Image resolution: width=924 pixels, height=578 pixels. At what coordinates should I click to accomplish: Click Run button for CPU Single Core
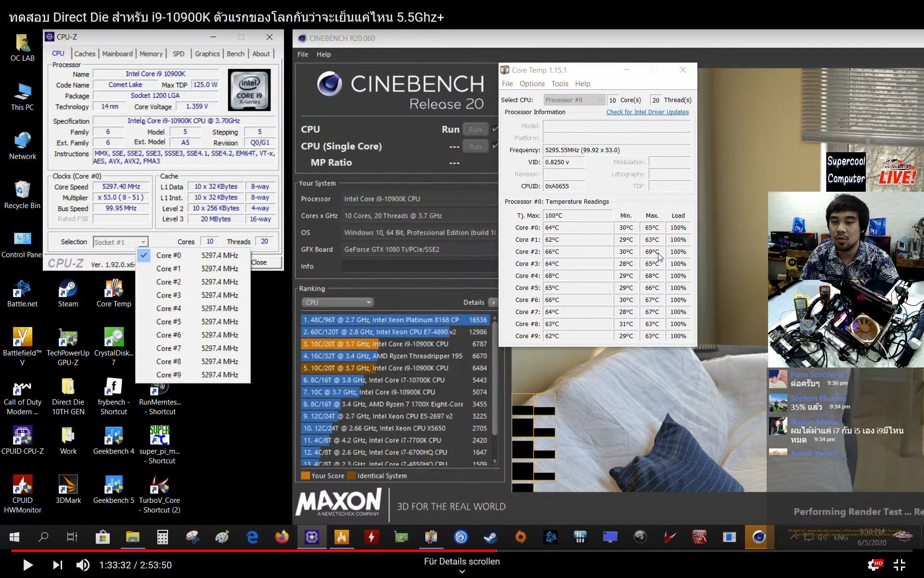(x=475, y=146)
